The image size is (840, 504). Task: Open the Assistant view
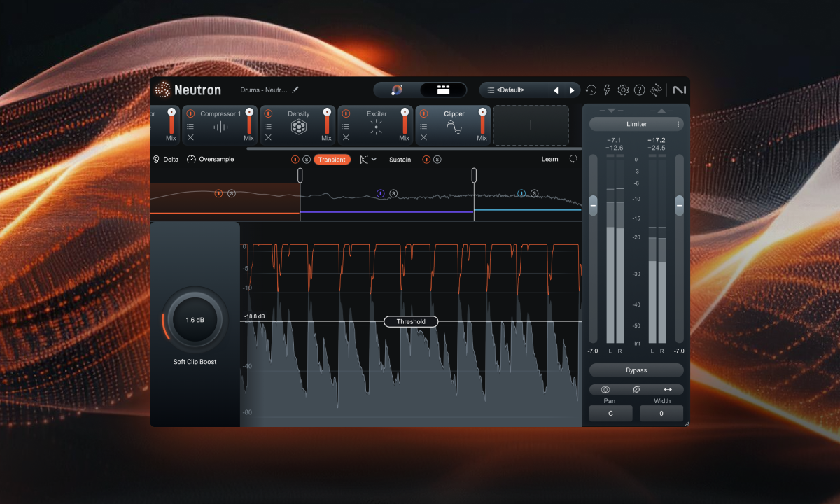pyautogui.click(x=397, y=90)
